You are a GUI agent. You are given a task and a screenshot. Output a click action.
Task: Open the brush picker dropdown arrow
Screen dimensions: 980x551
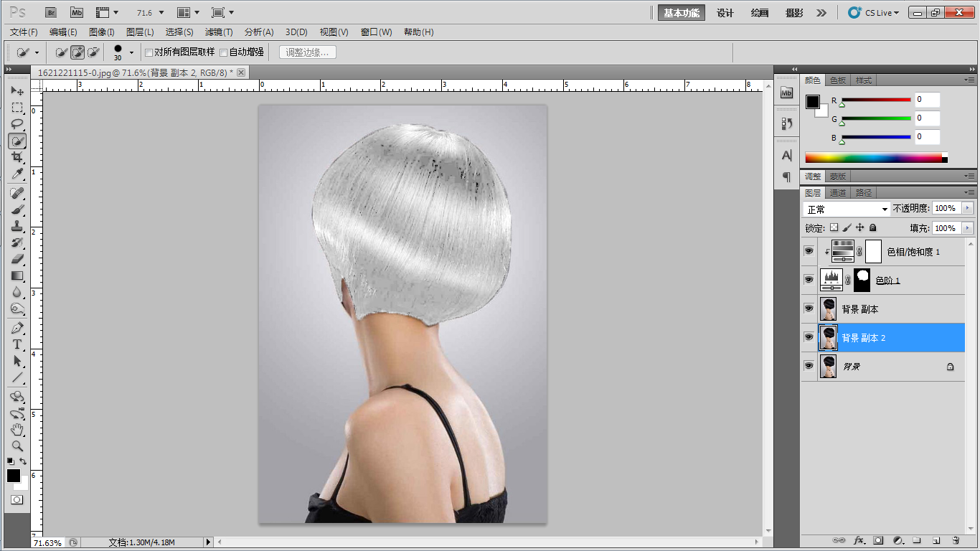[x=131, y=52]
